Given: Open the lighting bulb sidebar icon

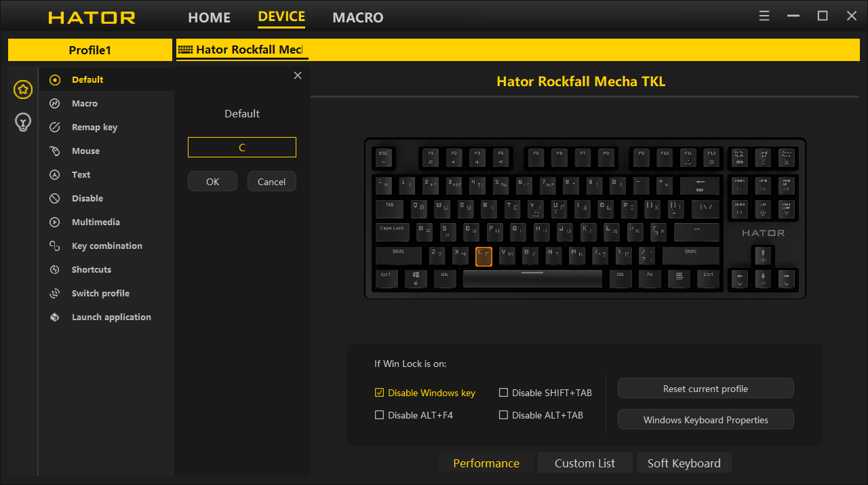Looking at the screenshot, I should 23,122.
